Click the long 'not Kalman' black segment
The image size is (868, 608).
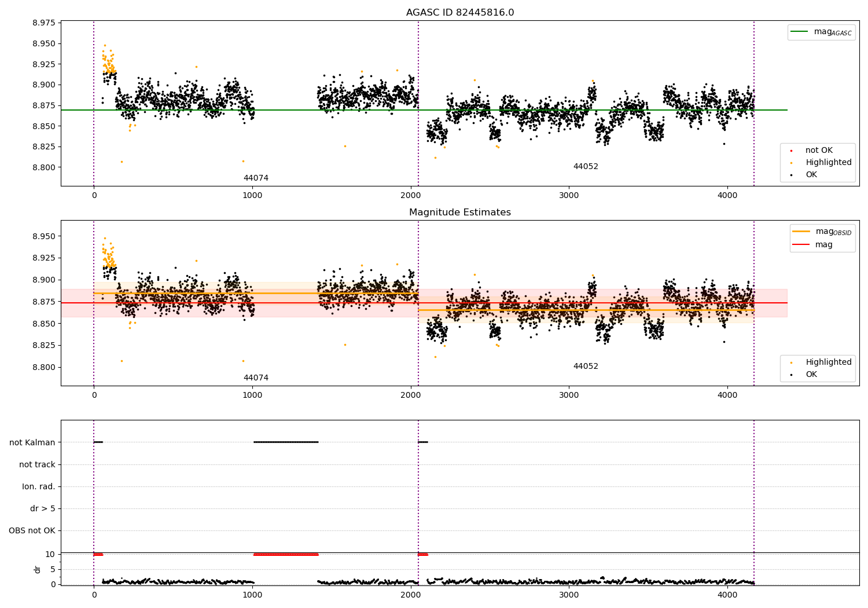[286, 442]
